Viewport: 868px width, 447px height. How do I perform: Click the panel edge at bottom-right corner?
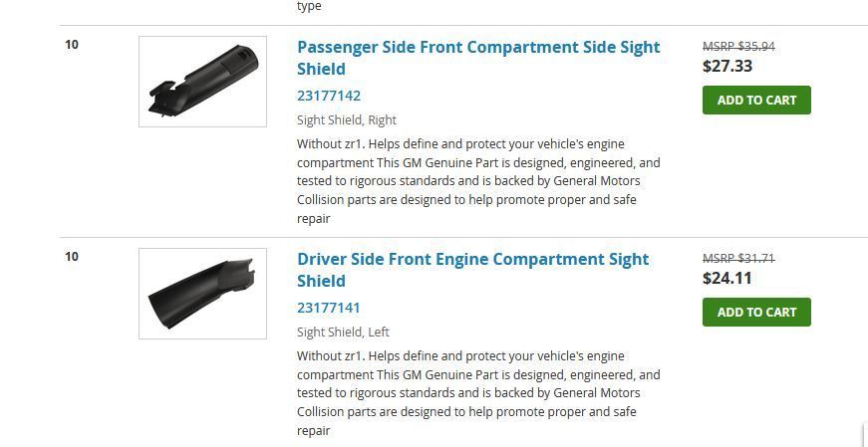coord(865,436)
